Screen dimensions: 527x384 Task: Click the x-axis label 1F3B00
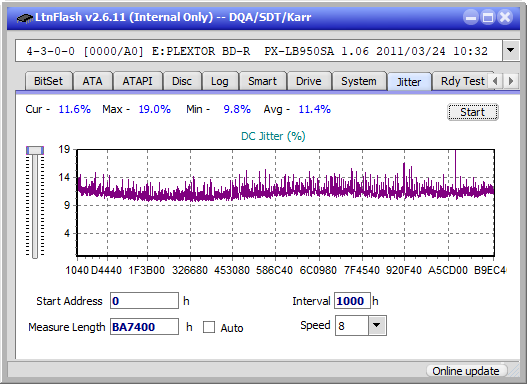147,270
